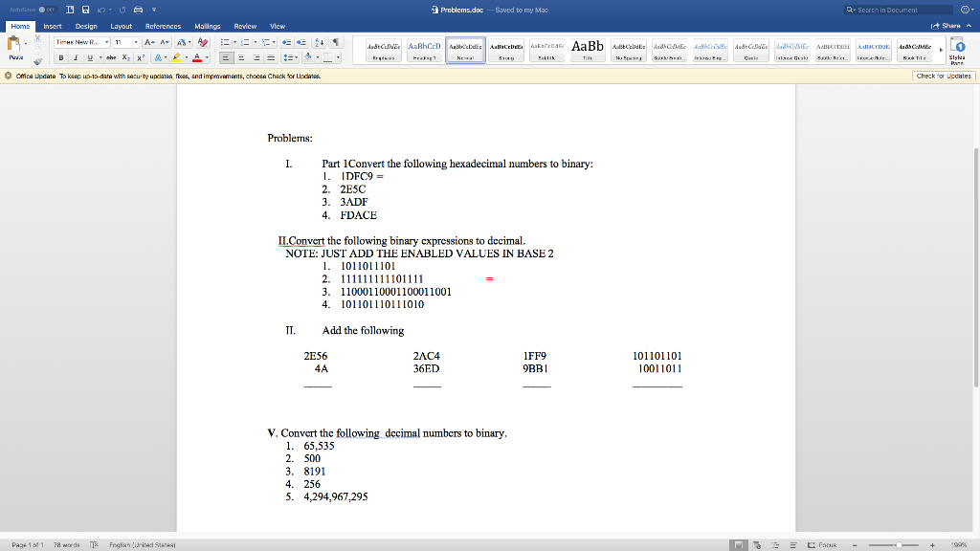Cut selection using the scissors icon
980x551 pixels.
click(x=37, y=38)
